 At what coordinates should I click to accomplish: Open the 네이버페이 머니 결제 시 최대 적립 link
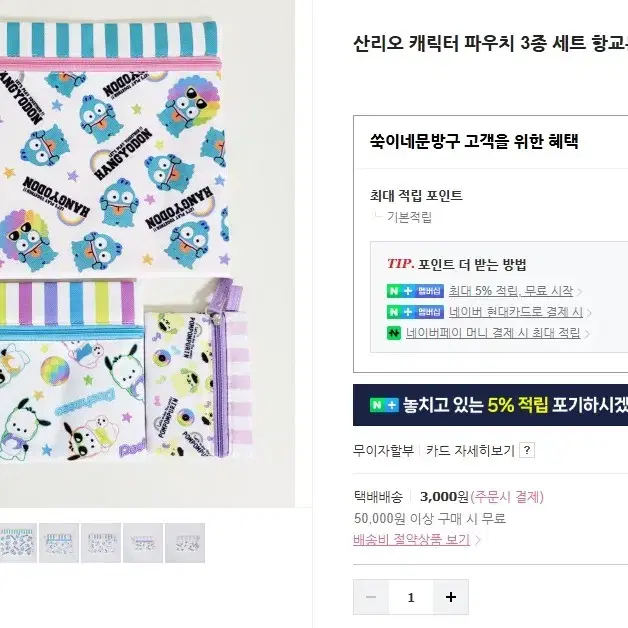[493, 333]
